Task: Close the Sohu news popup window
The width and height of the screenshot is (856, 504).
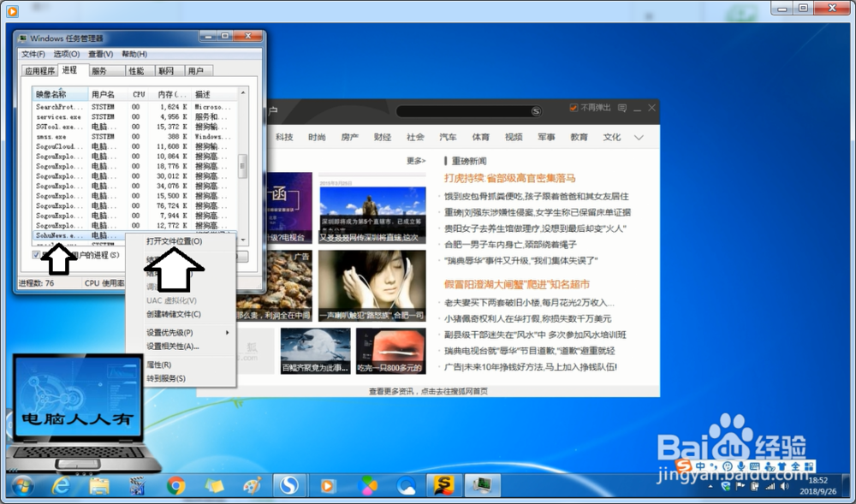Action: tap(651, 108)
